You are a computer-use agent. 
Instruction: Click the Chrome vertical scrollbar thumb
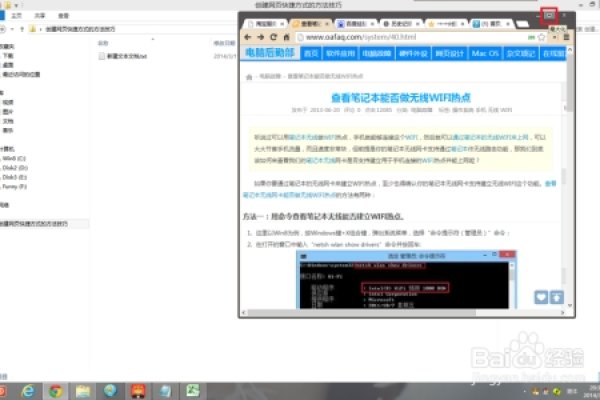click(570, 82)
